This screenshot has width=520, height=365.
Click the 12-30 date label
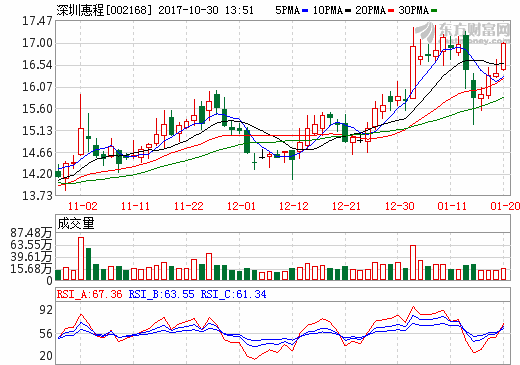tap(399, 206)
